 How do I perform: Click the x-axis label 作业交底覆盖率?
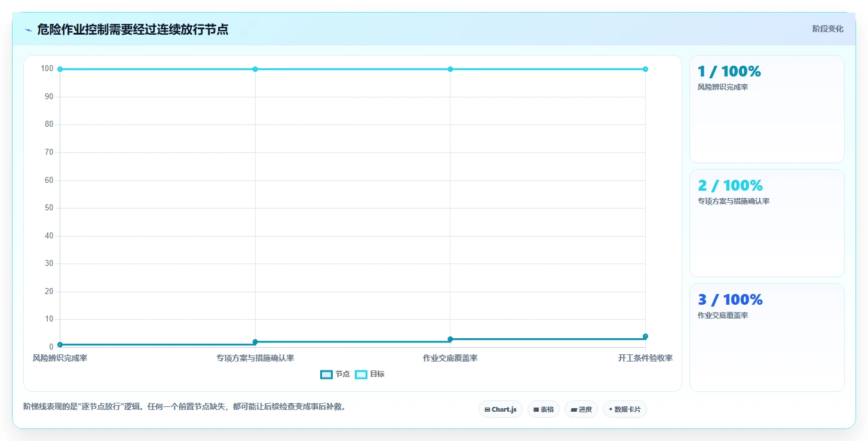[450, 359]
